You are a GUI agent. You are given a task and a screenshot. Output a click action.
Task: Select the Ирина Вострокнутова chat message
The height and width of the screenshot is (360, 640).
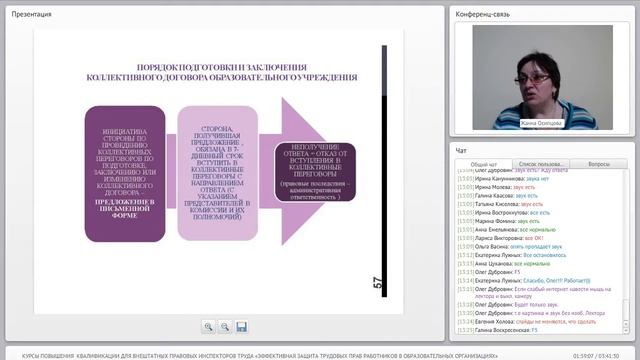point(504,213)
